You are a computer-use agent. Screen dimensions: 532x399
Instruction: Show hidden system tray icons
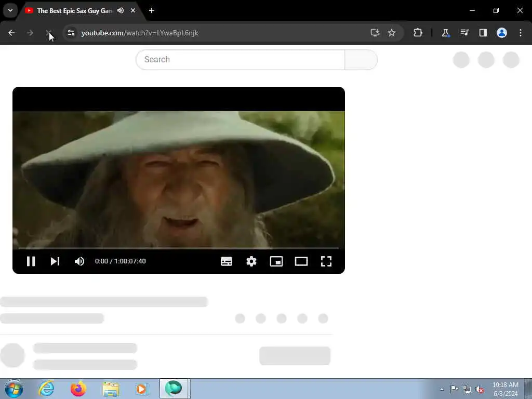[442, 389]
